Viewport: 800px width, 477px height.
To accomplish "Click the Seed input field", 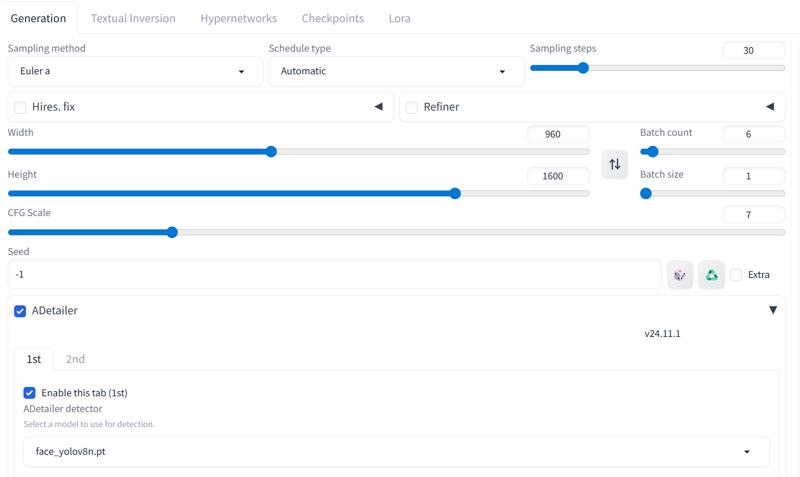I will [335, 274].
